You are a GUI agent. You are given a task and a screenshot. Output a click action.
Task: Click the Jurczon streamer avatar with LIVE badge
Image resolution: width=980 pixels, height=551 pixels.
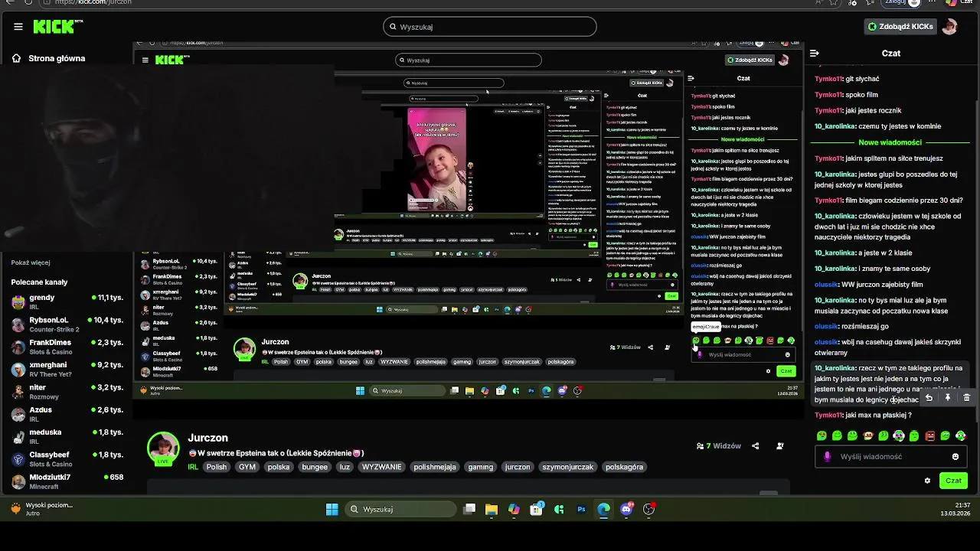pos(163,448)
